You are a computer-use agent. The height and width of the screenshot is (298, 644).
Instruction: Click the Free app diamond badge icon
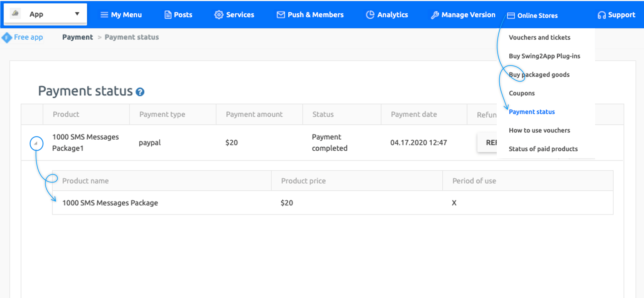point(7,38)
